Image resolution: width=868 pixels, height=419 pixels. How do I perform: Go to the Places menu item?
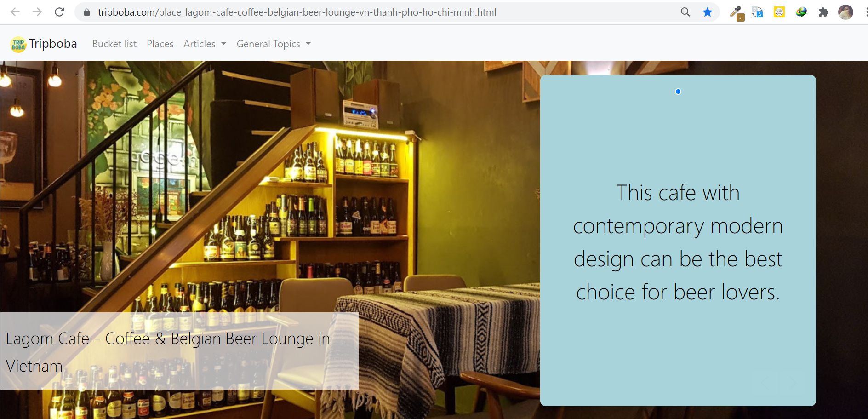tap(160, 44)
